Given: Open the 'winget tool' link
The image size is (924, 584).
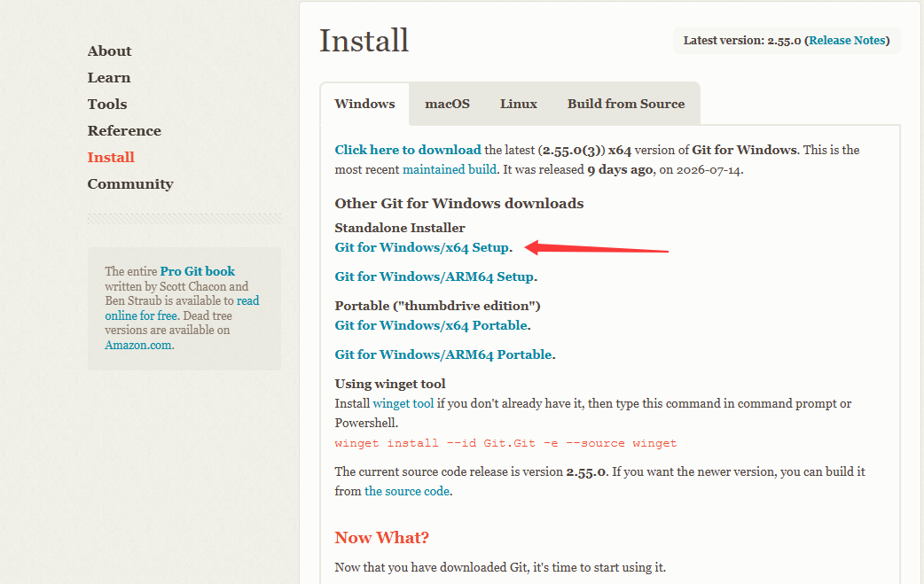Looking at the screenshot, I should pyautogui.click(x=403, y=404).
